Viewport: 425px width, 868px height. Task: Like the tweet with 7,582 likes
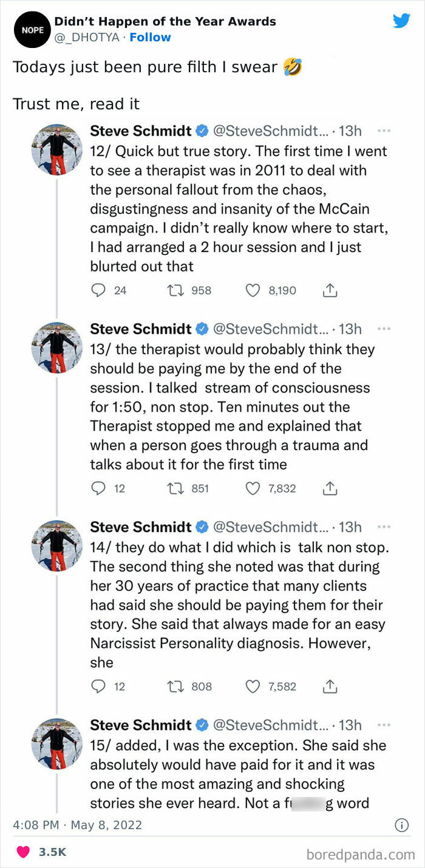[253, 686]
